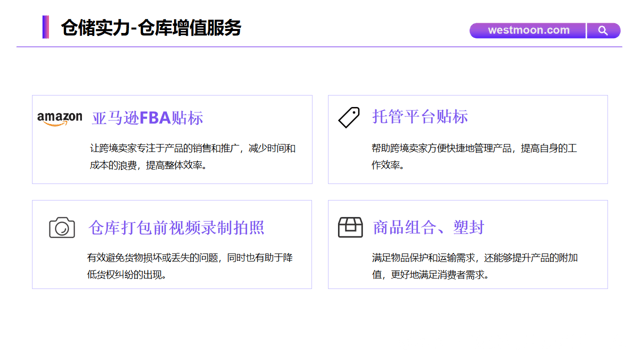Click the package box icon
Viewport: 640px width, 360px height.
click(350, 227)
